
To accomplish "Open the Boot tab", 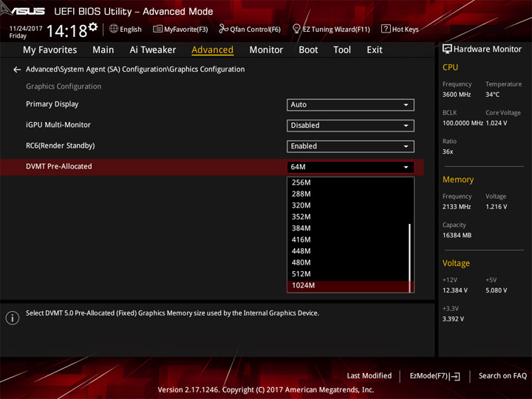I will point(308,50).
